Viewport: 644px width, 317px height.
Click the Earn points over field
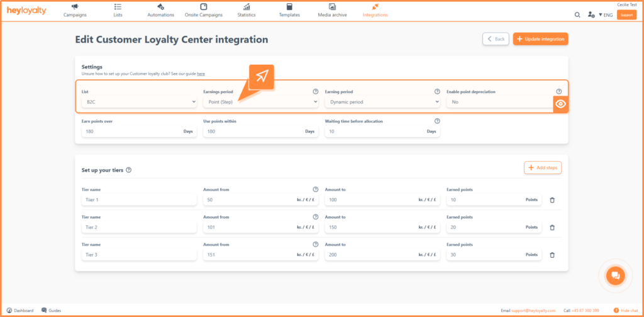(139, 131)
